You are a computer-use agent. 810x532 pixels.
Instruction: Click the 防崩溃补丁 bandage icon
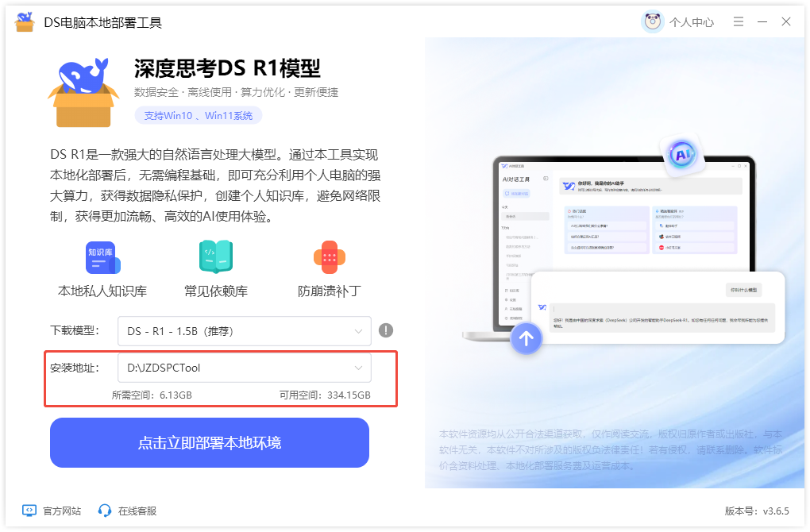329,257
